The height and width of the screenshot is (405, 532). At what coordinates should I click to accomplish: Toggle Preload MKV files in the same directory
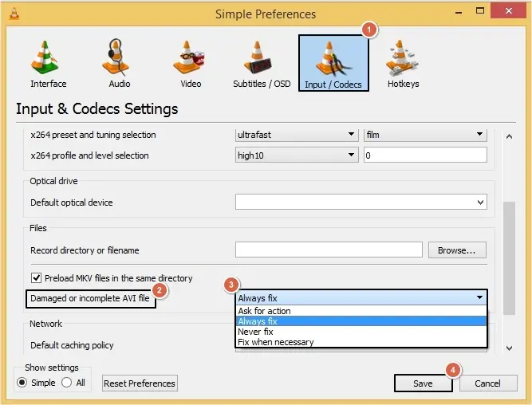[37, 278]
